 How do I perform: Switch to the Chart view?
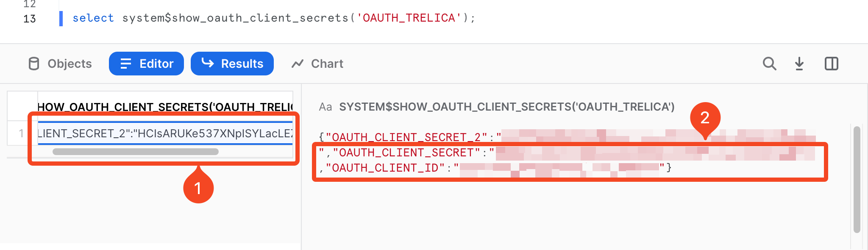point(317,64)
